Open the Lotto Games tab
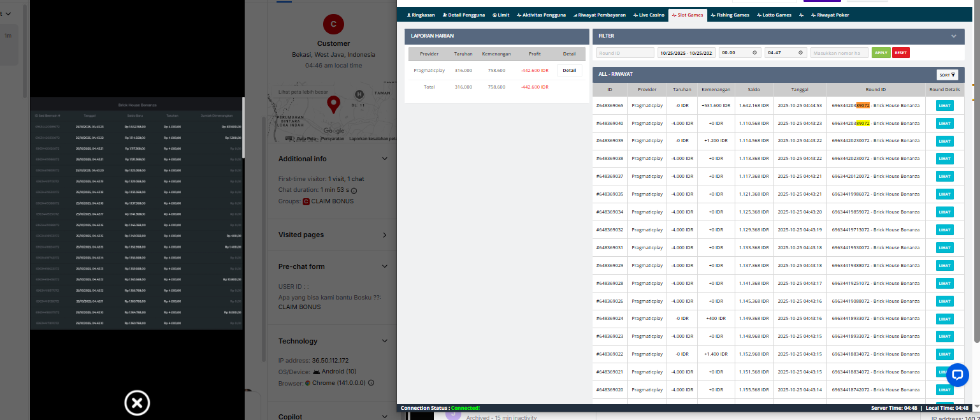 [x=774, y=15]
